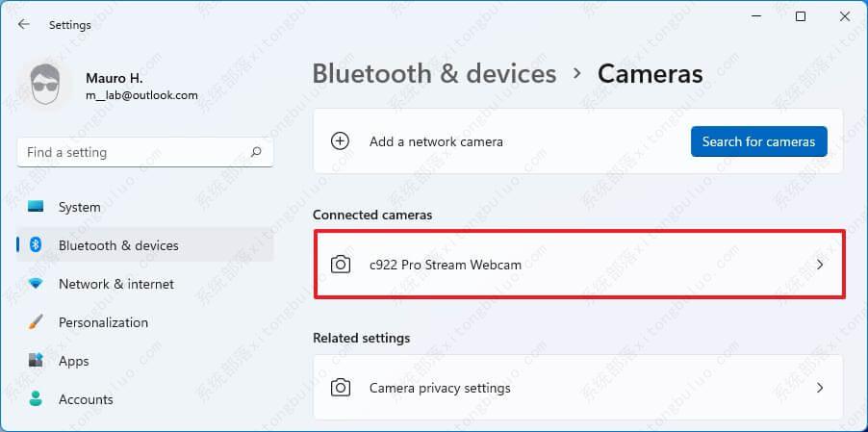
Task: Click the c922 webcam camera icon
Action: pos(340,265)
